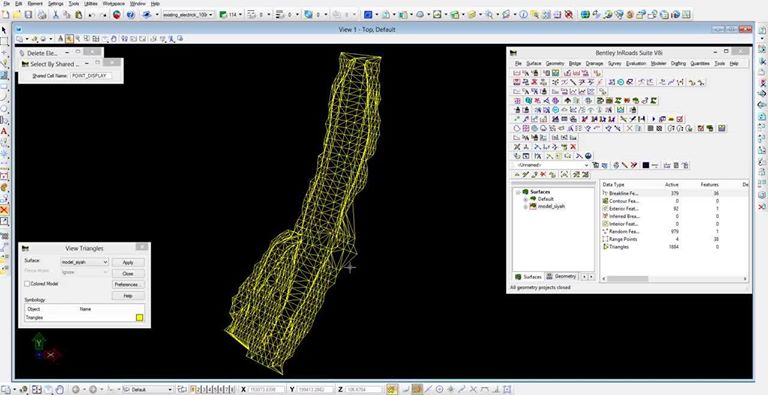Click the X coordinate field in status bar
The height and width of the screenshot is (395, 768).
(x=266, y=390)
